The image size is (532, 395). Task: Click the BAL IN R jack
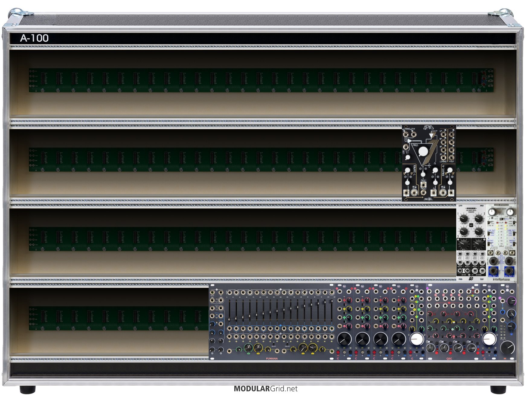click(x=509, y=261)
